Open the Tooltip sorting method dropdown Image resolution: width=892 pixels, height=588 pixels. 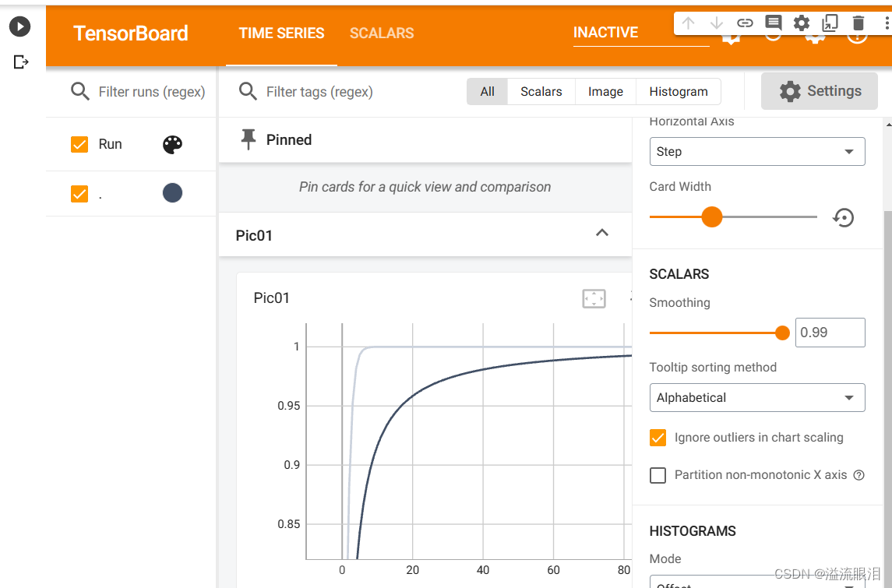[756, 397]
